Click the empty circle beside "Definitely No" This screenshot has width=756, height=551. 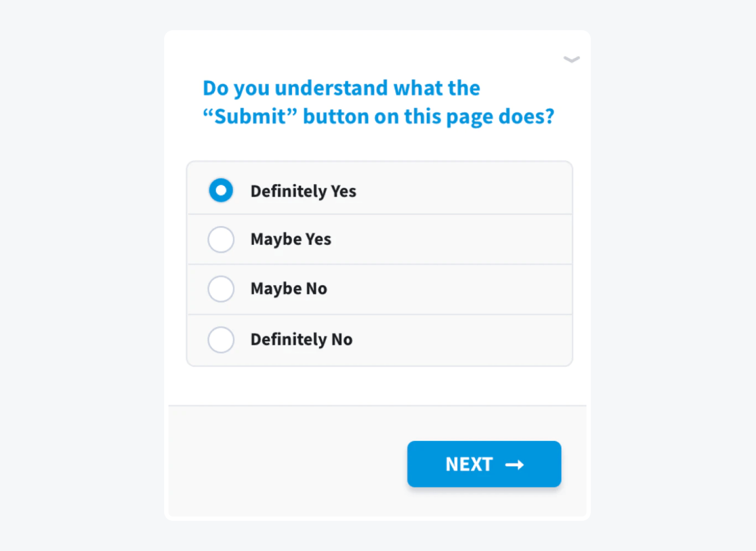click(221, 340)
